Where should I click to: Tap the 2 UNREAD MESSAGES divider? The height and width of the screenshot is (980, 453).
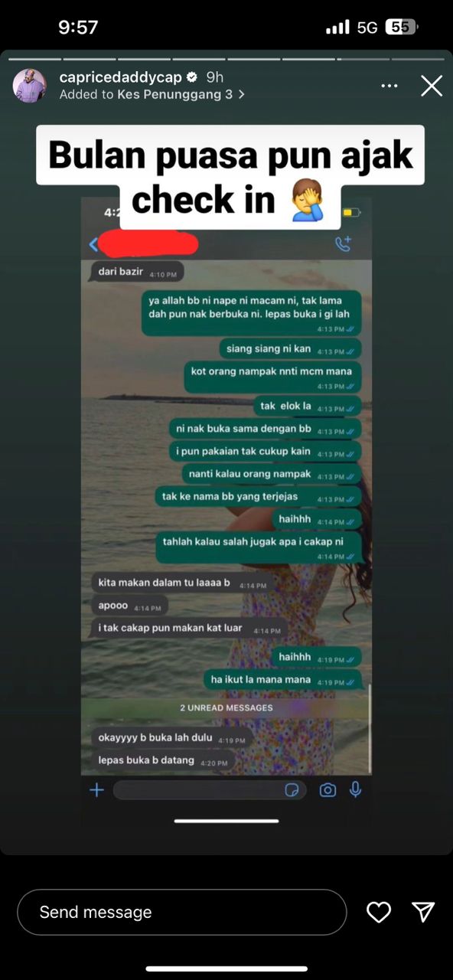pyautogui.click(x=226, y=707)
